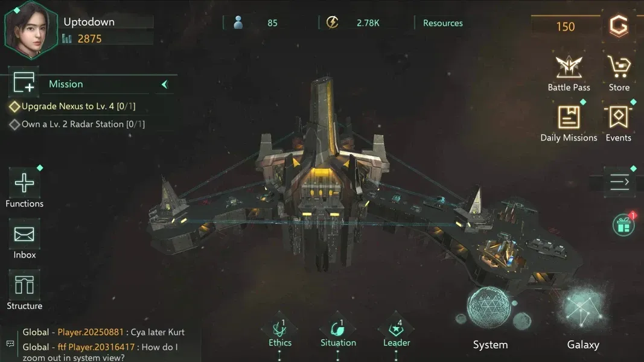644x362 pixels.
Task: Expand the right side menu arrow
Action: [x=619, y=182]
